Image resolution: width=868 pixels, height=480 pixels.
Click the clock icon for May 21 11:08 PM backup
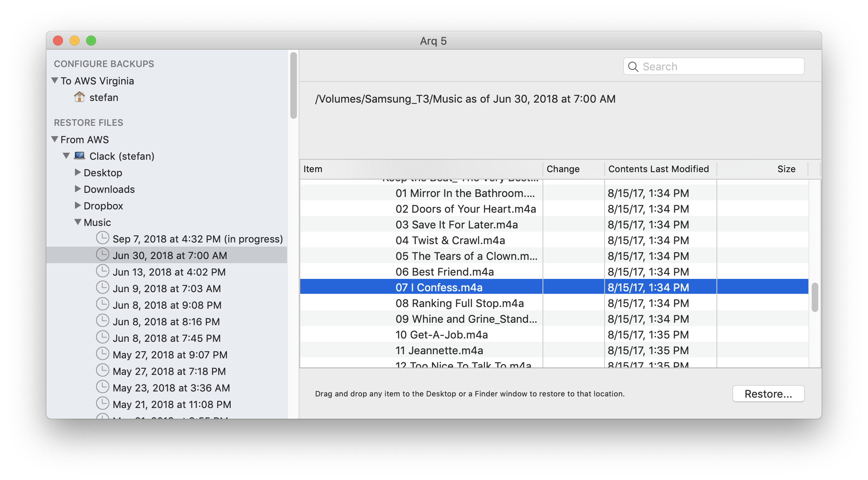102,403
